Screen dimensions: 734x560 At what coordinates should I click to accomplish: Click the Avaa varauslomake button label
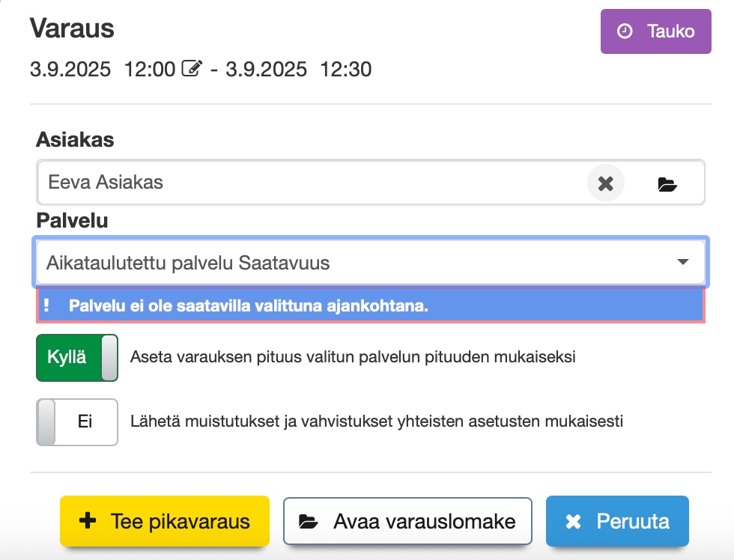click(x=425, y=521)
